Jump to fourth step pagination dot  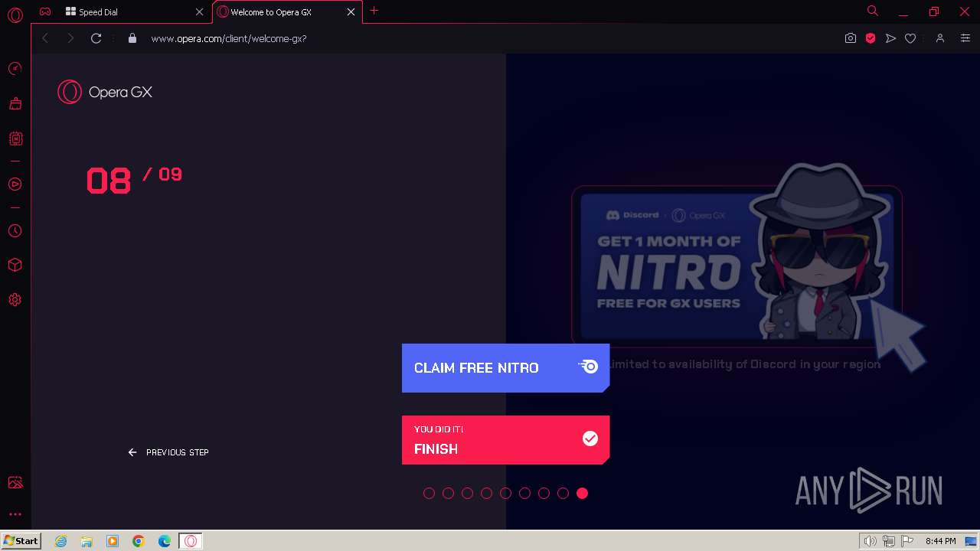(x=486, y=494)
